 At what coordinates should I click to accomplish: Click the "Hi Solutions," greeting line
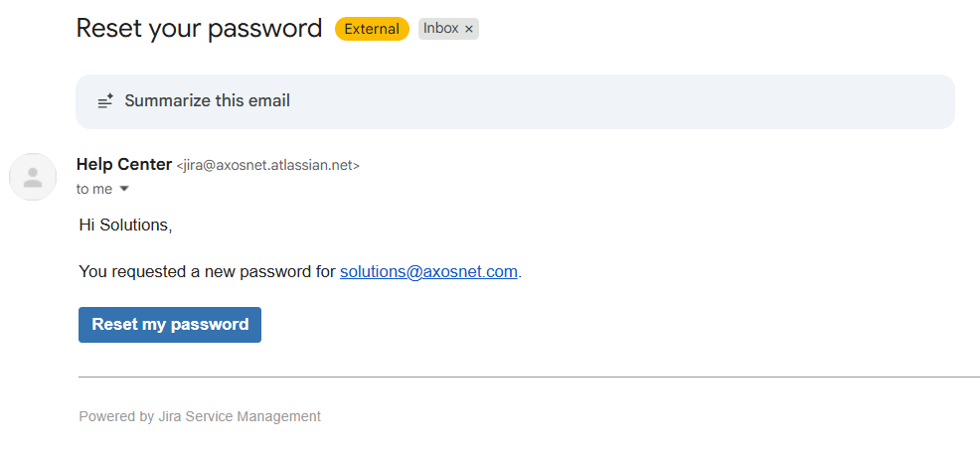coord(125,226)
